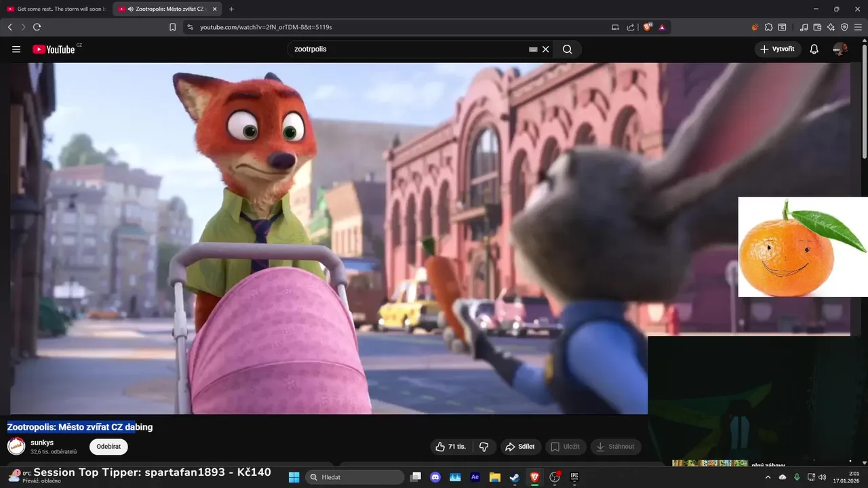Open the media control music note
The image size is (868, 488).
pyautogui.click(x=804, y=27)
